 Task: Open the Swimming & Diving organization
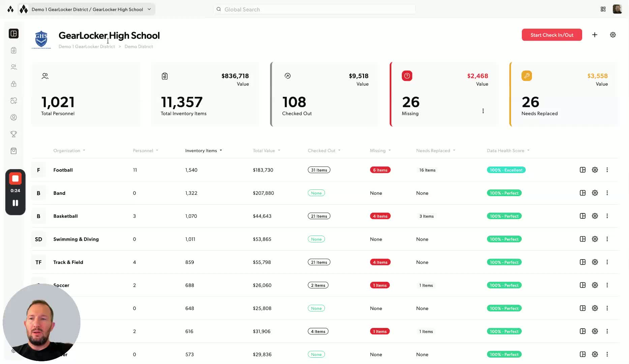pos(325,239)
